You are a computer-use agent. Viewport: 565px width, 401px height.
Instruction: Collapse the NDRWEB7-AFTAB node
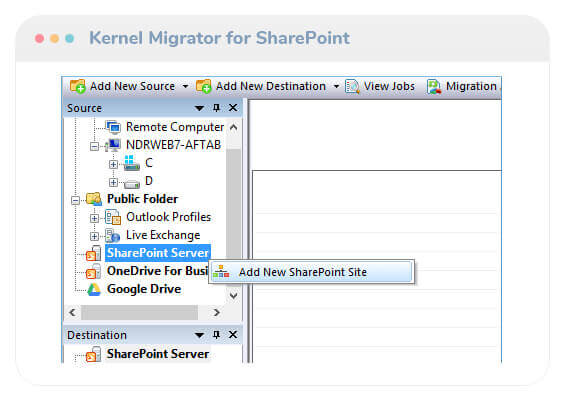click(x=94, y=146)
